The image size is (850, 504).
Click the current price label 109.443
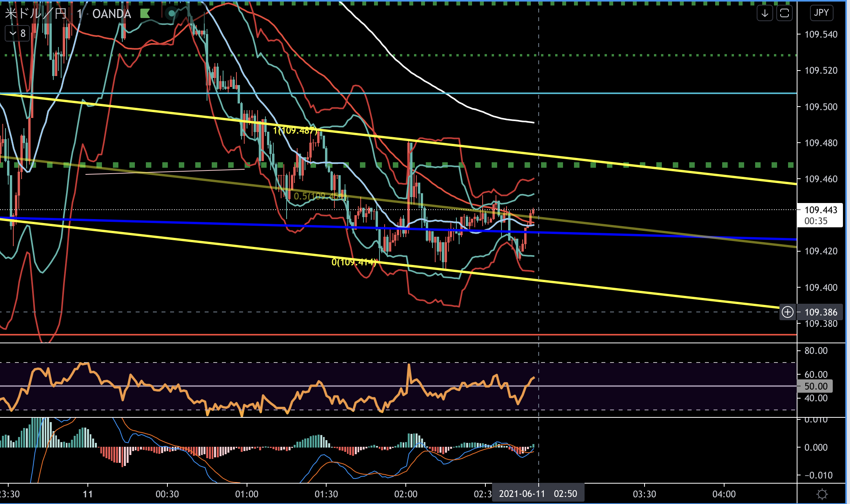pyautogui.click(x=820, y=210)
